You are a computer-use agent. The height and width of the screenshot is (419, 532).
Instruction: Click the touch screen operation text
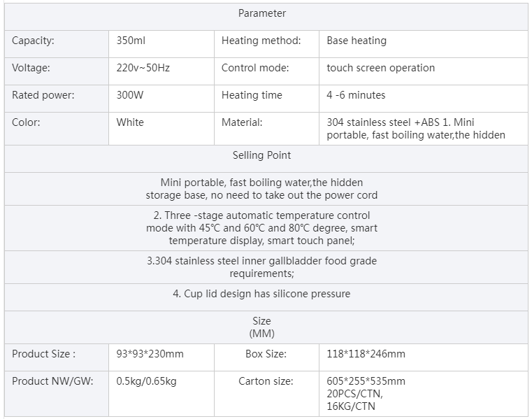tap(380, 68)
